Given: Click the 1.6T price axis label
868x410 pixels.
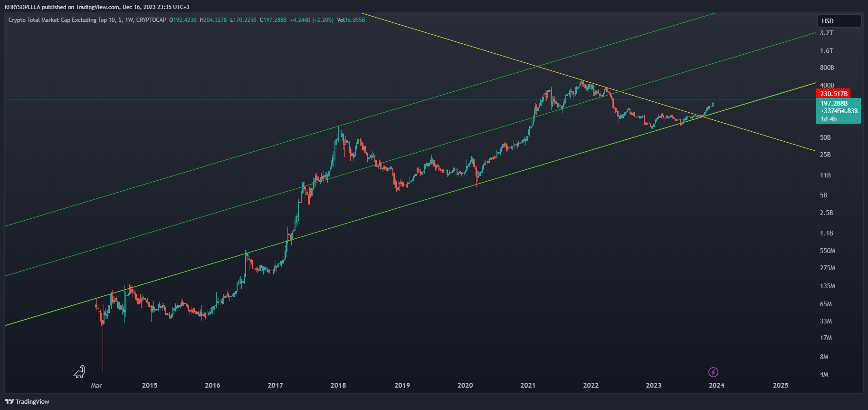Looking at the screenshot, I should point(826,50).
